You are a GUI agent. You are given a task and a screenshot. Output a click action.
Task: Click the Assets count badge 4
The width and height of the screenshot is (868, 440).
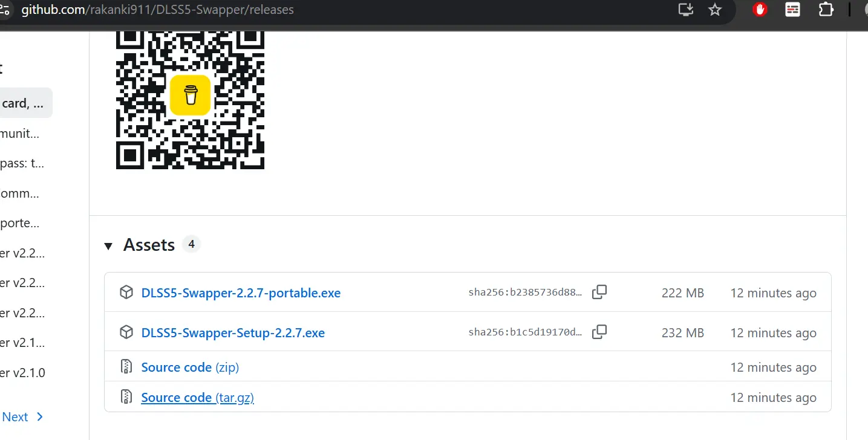pos(191,244)
